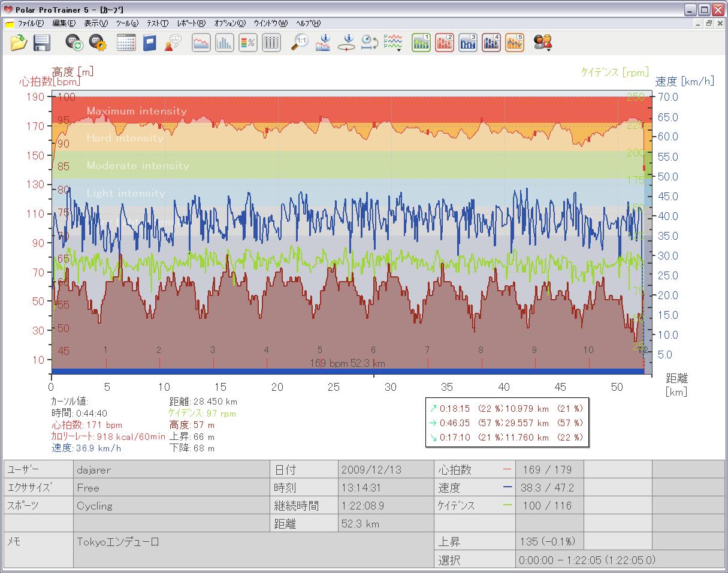Open the テスト(T) menu
The height and width of the screenshot is (573, 728).
pyautogui.click(x=158, y=23)
